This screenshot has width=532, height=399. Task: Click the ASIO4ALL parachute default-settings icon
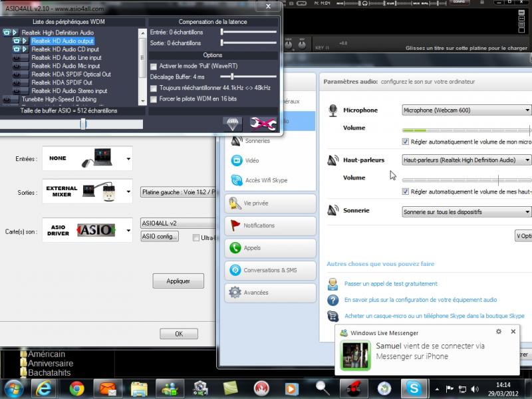[x=232, y=123]
